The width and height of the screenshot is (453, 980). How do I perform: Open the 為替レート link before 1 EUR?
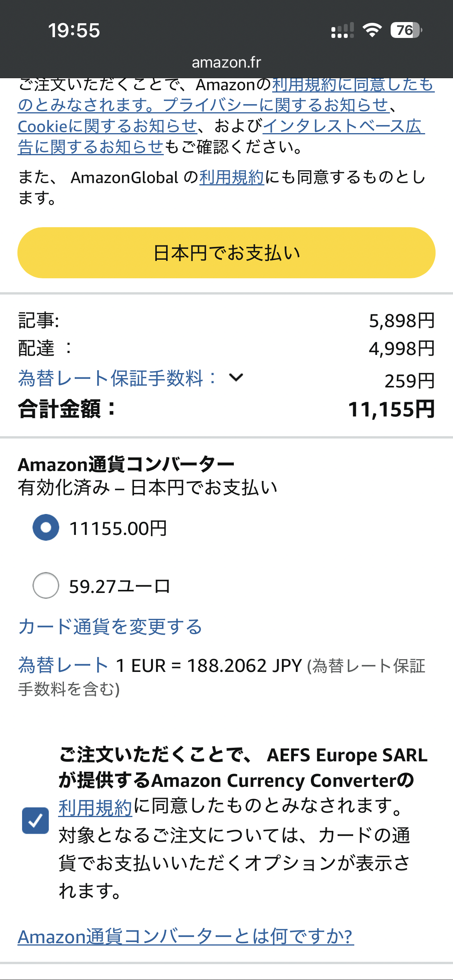63,665
